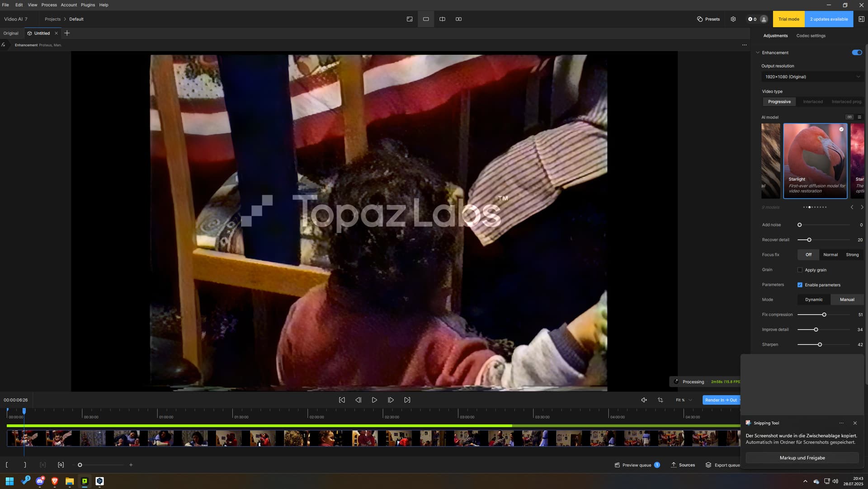Open the Plugins menu
This screenshot has height=489, width=868.
(x=88, y=5)
